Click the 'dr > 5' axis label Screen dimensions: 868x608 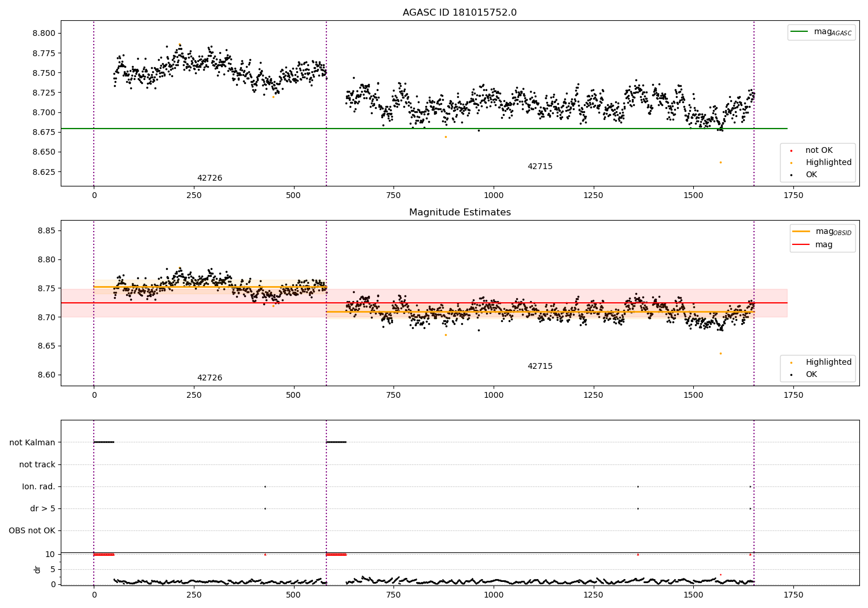tap(43, 509)
